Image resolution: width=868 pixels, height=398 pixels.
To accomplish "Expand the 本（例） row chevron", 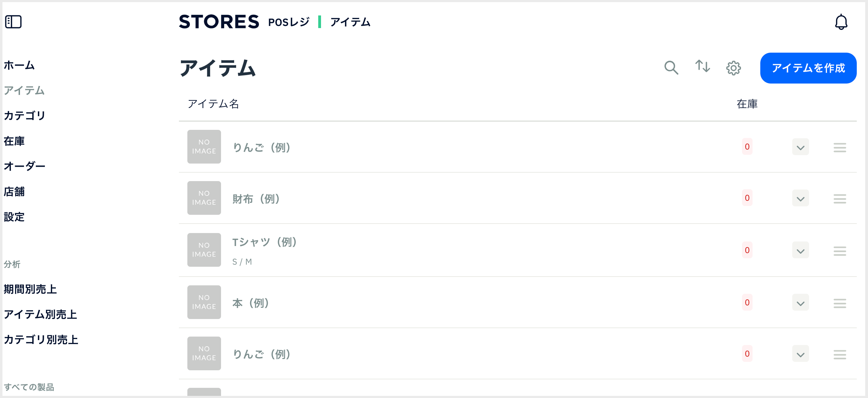I will coord(800,303).
